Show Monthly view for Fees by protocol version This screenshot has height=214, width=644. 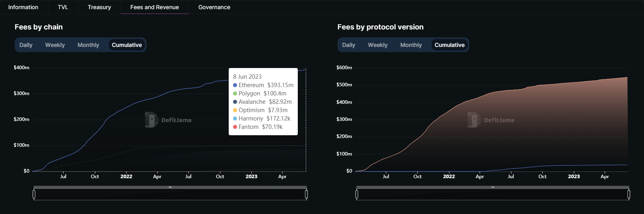point(411,45)
